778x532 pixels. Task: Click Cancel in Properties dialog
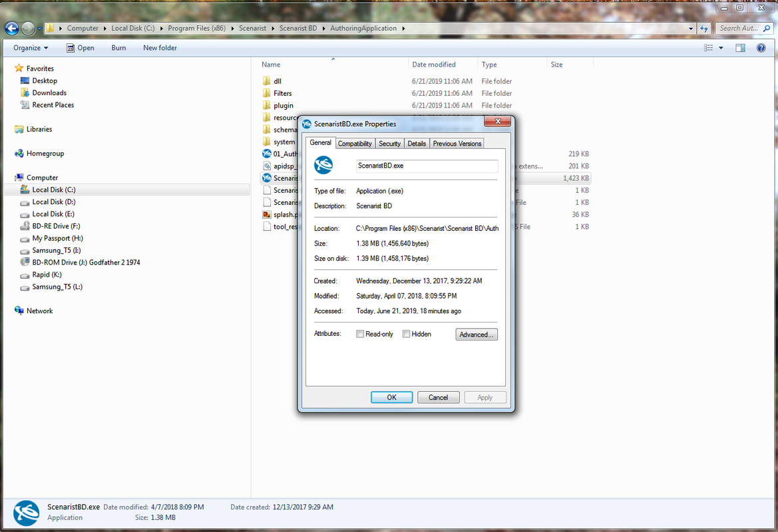point(438,397)
